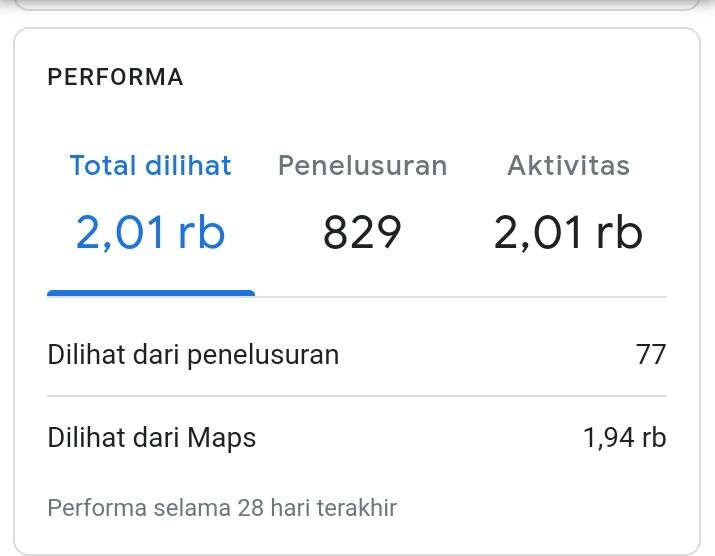Click the 1,94 rb Maps views value
This screenshot has width=715, height=556.
pyautogui.click(x=625, y=437)
